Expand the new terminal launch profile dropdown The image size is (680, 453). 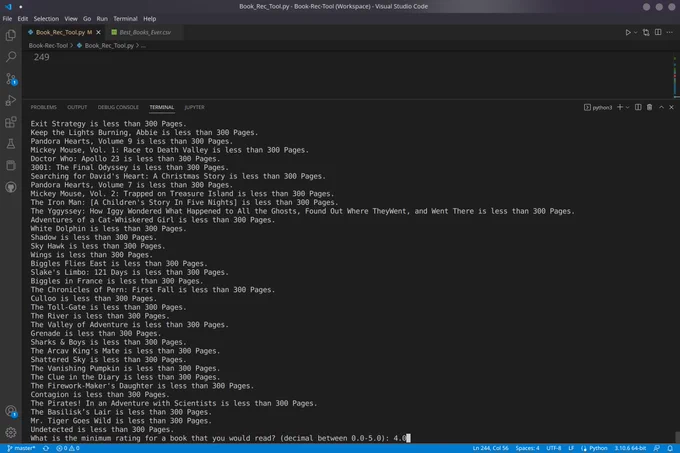click(x=628, y=107)
